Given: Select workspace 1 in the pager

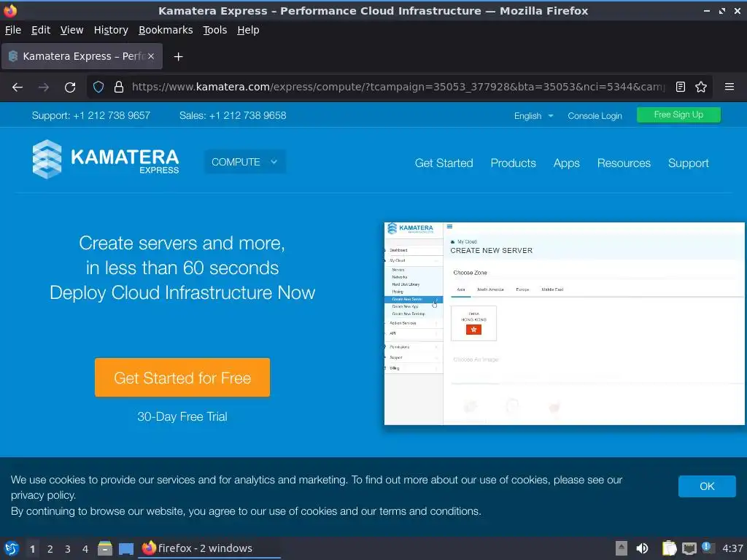Looking at the screenshot, I should (x=32, y=549).
